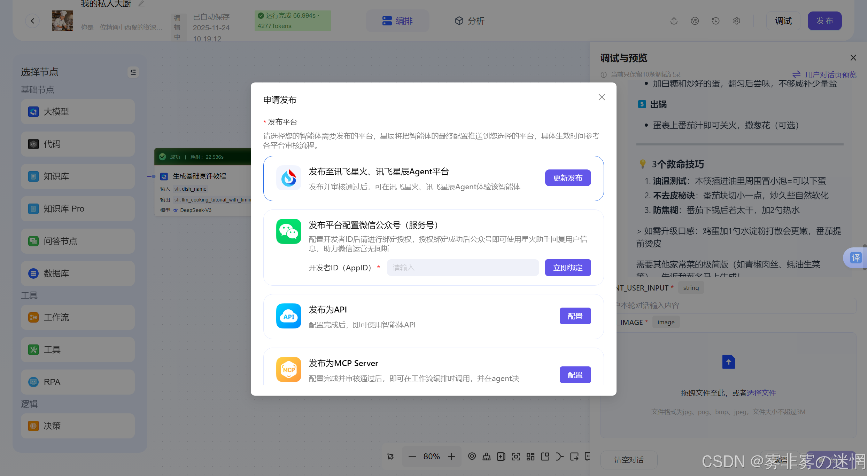868x476 pixels.
Task: Click the API publish icon
Action: 288,316
